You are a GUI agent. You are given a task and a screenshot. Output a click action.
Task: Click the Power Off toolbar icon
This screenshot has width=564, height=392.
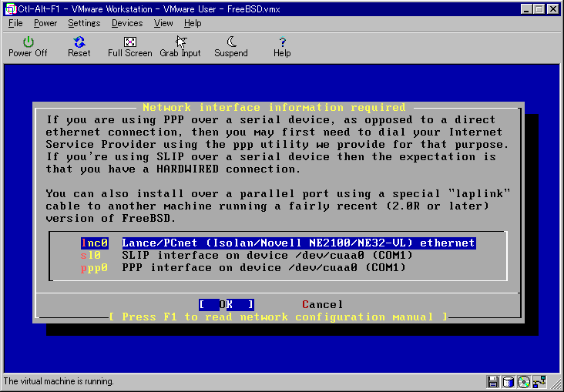(28, 42)
